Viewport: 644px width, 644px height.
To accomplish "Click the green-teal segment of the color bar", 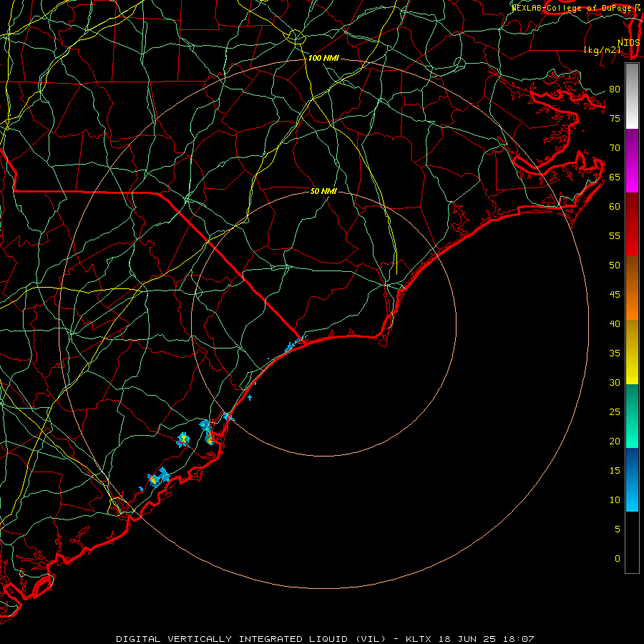I will [632, 416].
